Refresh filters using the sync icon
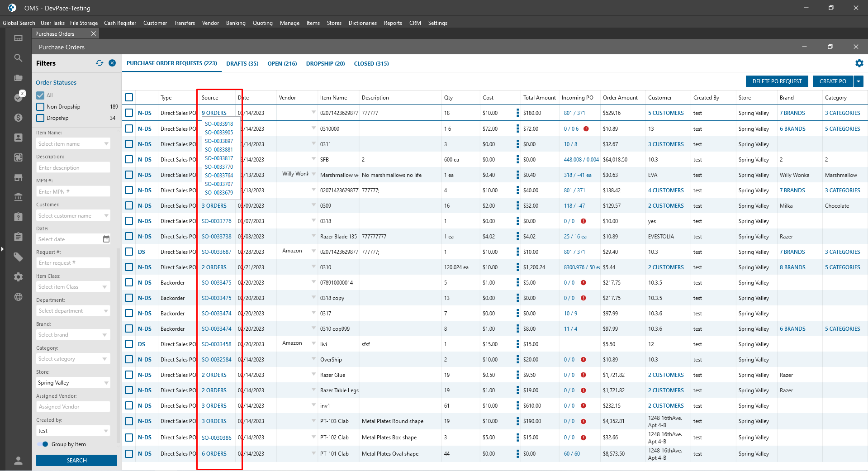Screen dimensions: 868x471 (x=100, y=63)
